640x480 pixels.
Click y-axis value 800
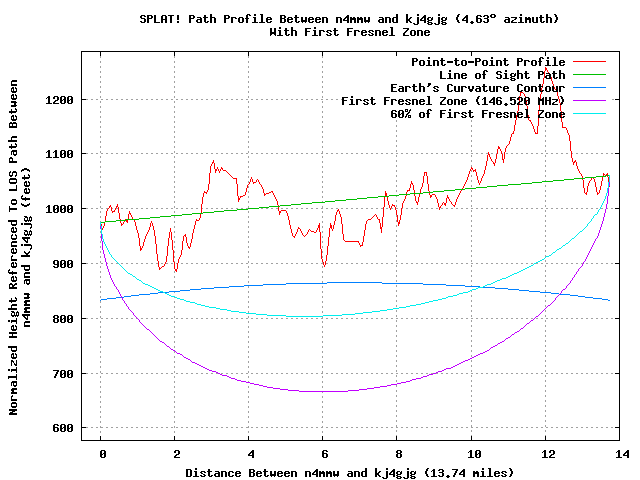[63, 319]
